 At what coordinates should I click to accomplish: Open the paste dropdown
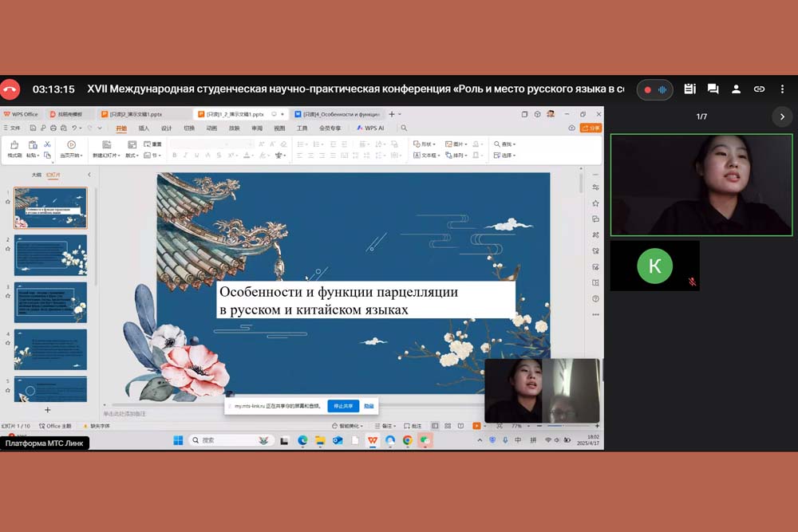(x=33, y=155)
